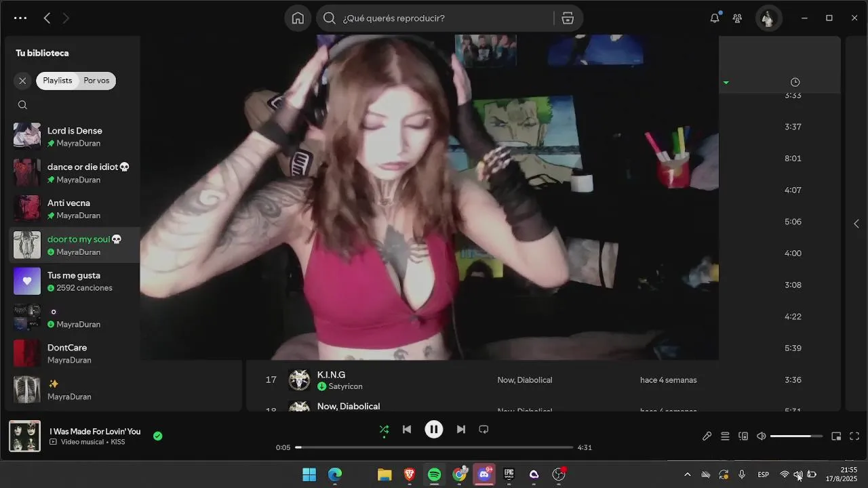Open the play queue
This screenshot has height=488, width=868.
[725, 436]
